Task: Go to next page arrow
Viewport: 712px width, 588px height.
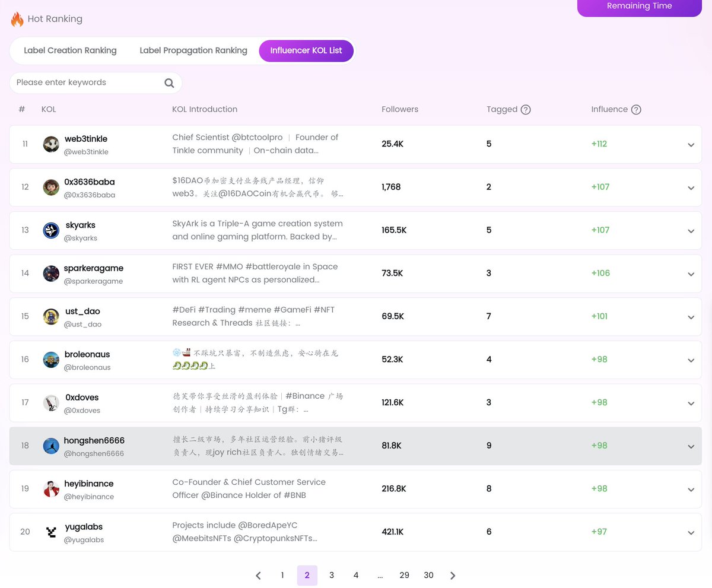Action: (x=453, y=576)
